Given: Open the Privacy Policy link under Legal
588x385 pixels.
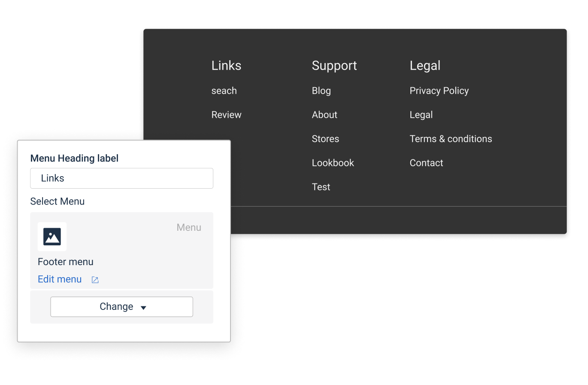Looking at the screenshot, I should [439, 91].
